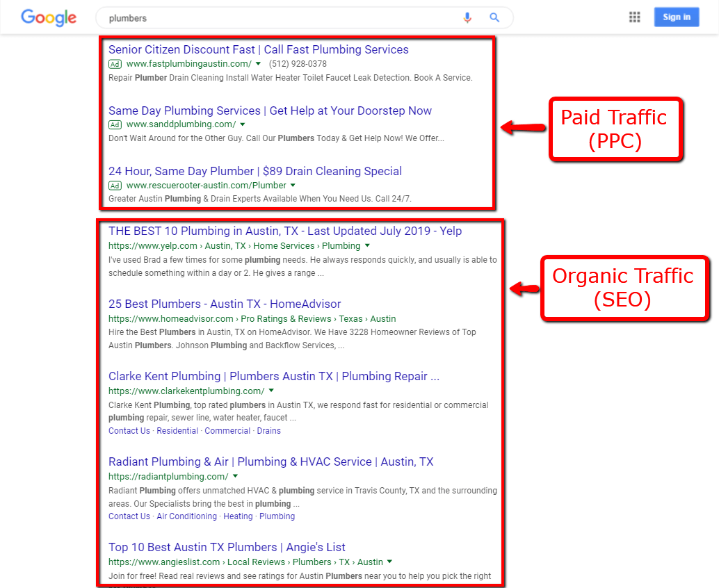Click the Google logo
The height and width of the screenshot is (588, 719).
pos(49,18)
